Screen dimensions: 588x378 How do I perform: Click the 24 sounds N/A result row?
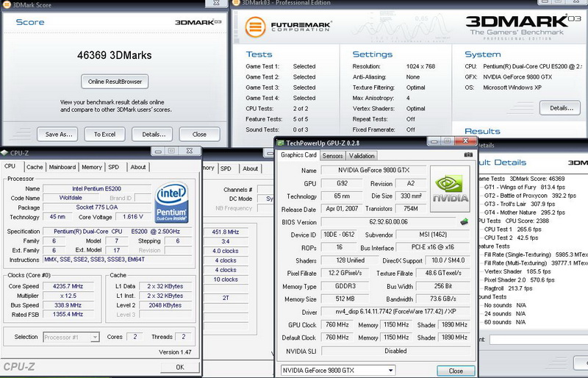coord(505,314)
